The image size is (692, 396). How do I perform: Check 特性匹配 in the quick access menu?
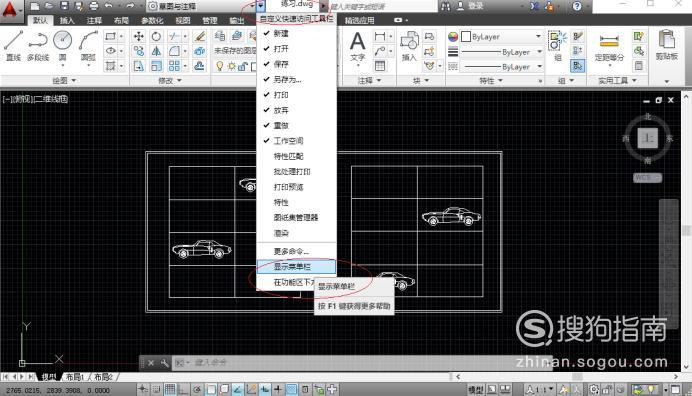[297, 156]
